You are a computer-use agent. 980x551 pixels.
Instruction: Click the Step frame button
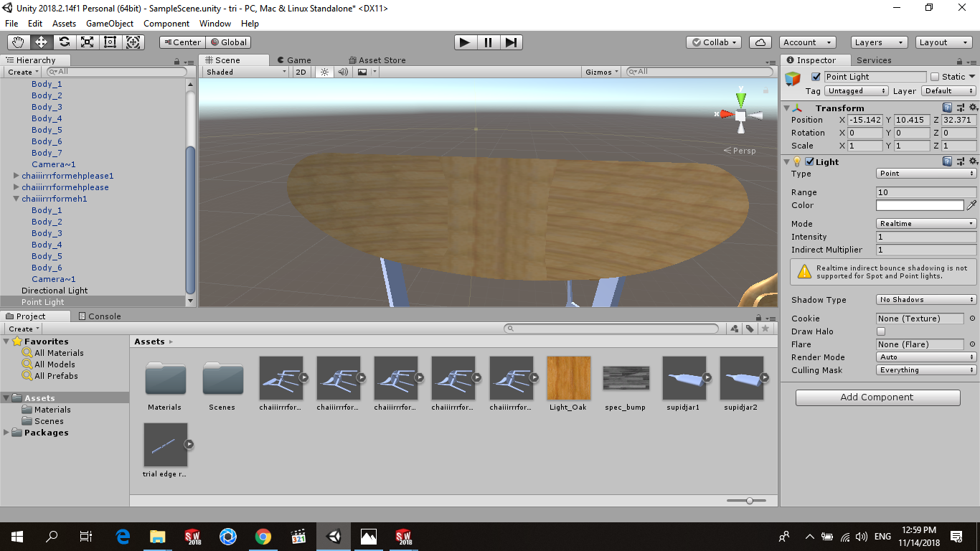click(x=510, y=42)
